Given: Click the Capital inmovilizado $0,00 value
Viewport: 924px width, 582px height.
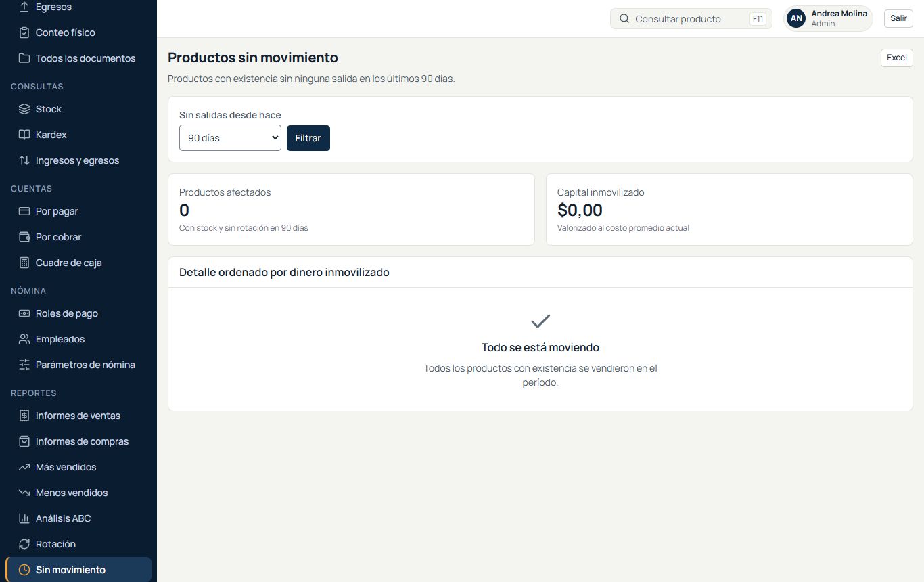Looking at the screenshot, I should (580, 210).
